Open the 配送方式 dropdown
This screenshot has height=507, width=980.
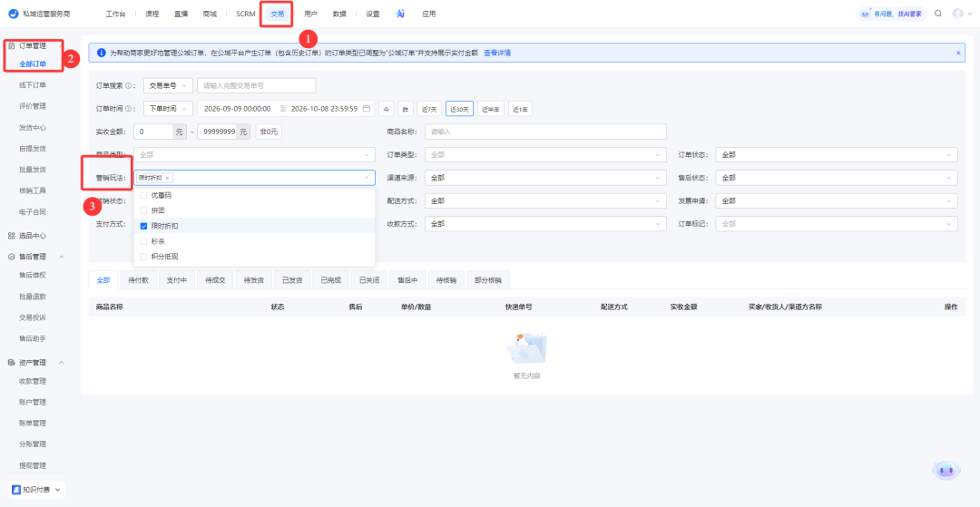click(545, 201)
